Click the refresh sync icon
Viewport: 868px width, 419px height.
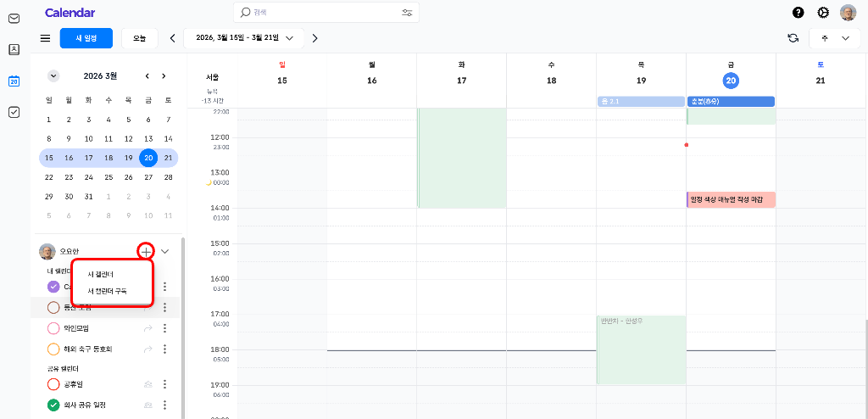[x=793, y=38]
